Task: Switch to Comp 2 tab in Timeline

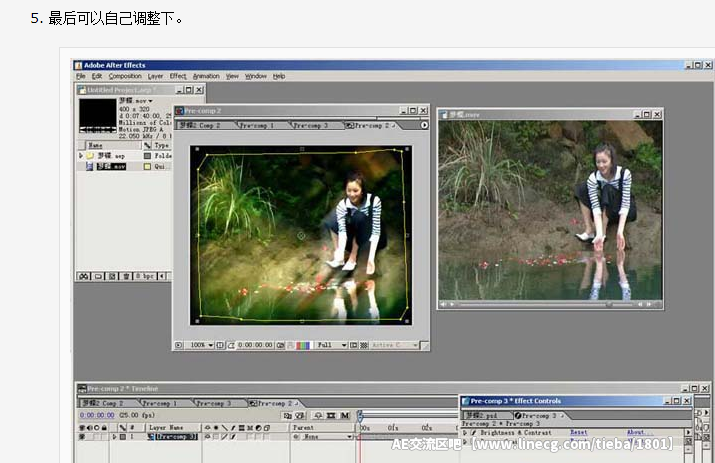Action: click(x=104, y=403)
